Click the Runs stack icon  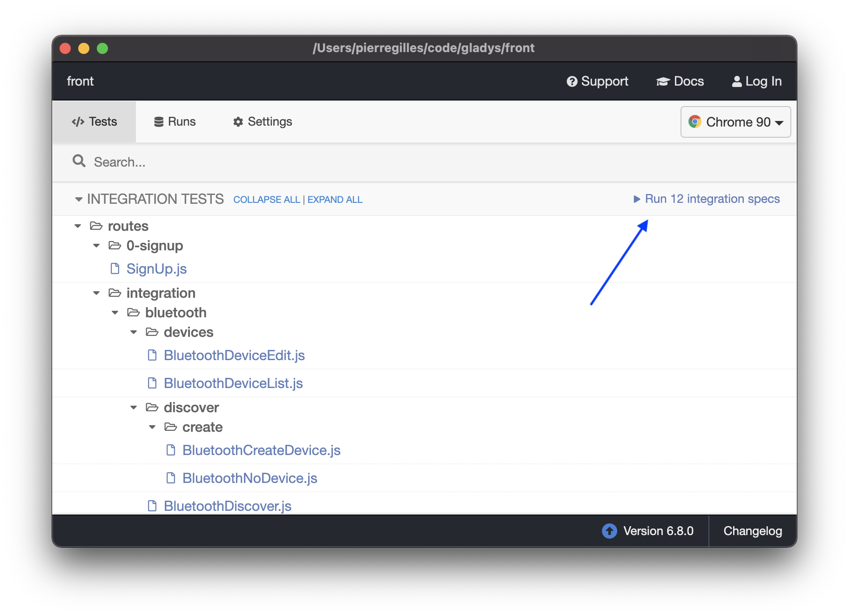pos(159,121)
